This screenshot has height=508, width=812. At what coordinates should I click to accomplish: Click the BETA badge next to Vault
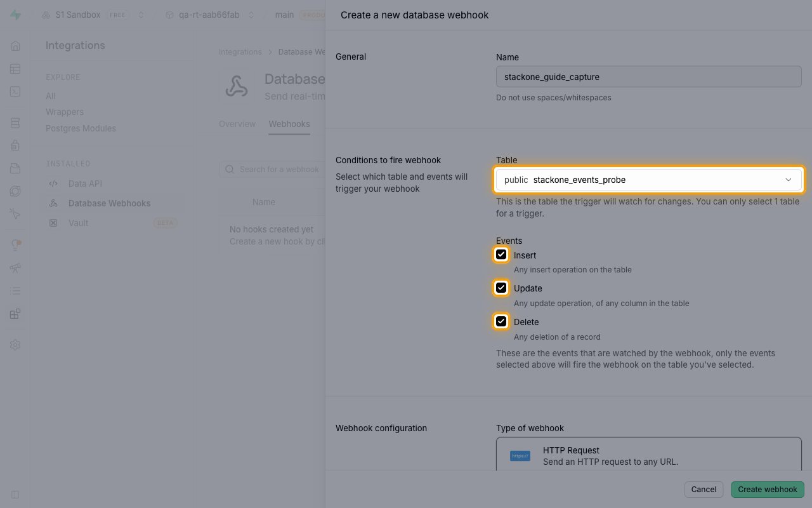coord(165,223)
